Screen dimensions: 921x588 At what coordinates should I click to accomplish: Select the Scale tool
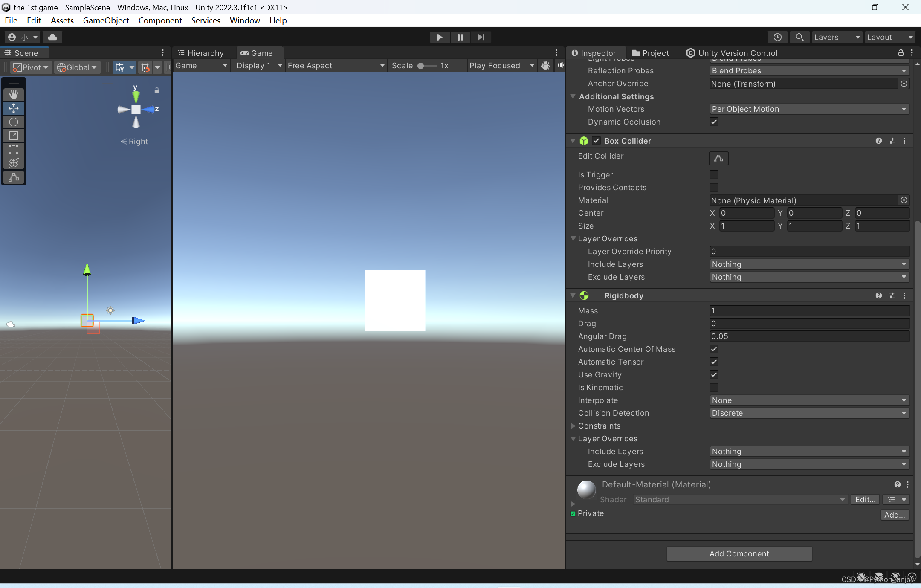(14, 135)
